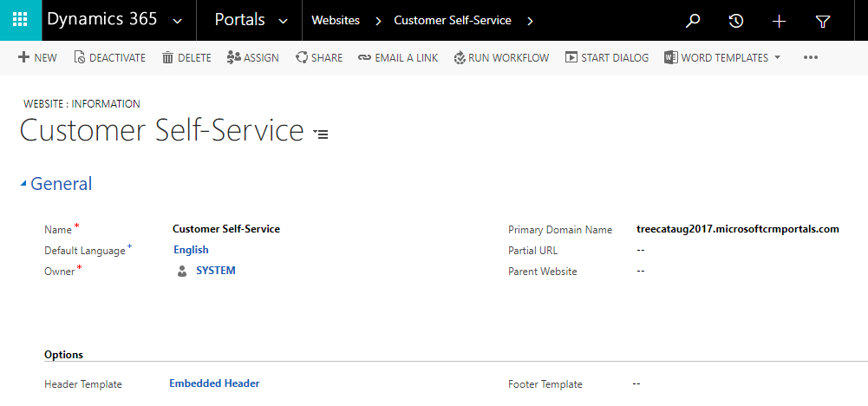
Task: Click the DELETE trash can icon
Action: click(167, 57)
